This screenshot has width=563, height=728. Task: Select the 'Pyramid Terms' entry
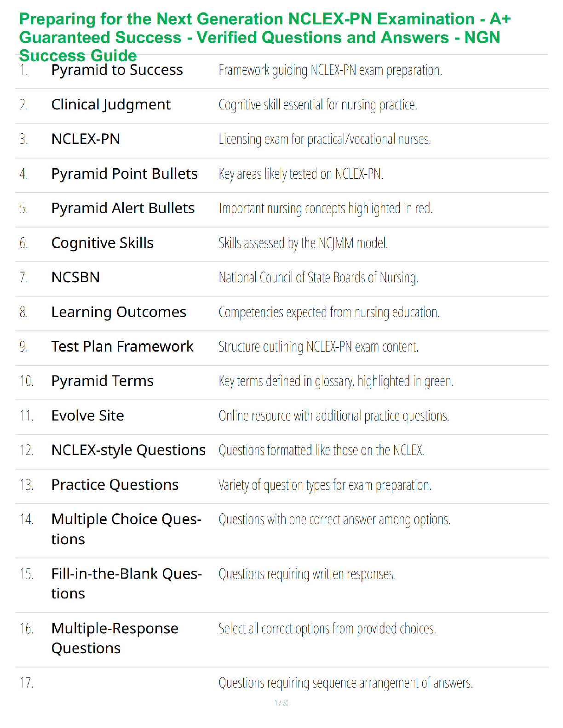click(102, 381)
